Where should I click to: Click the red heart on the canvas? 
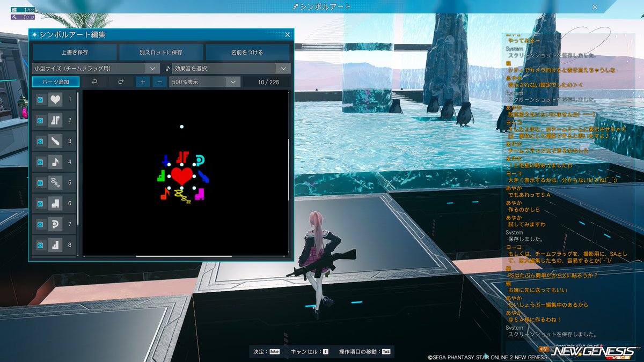click(x=182, y=176)
